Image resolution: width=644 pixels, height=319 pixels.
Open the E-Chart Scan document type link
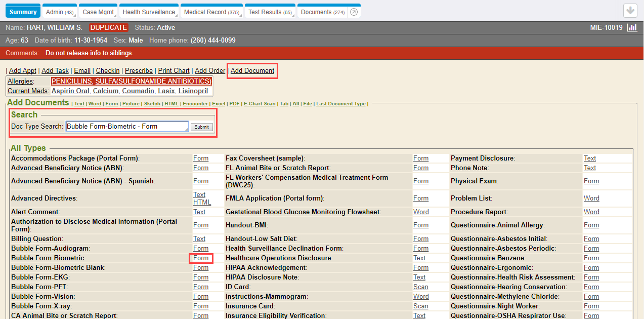click(x=260, y=103)
